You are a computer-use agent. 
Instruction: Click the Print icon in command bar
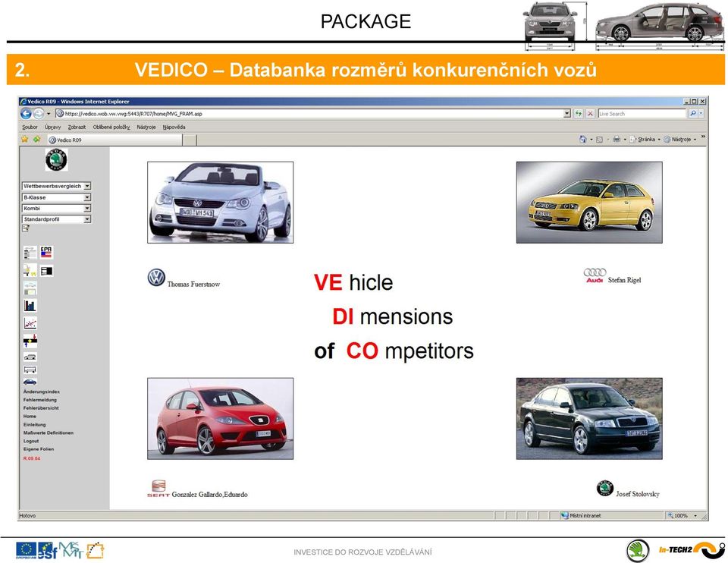pos(616,139)
